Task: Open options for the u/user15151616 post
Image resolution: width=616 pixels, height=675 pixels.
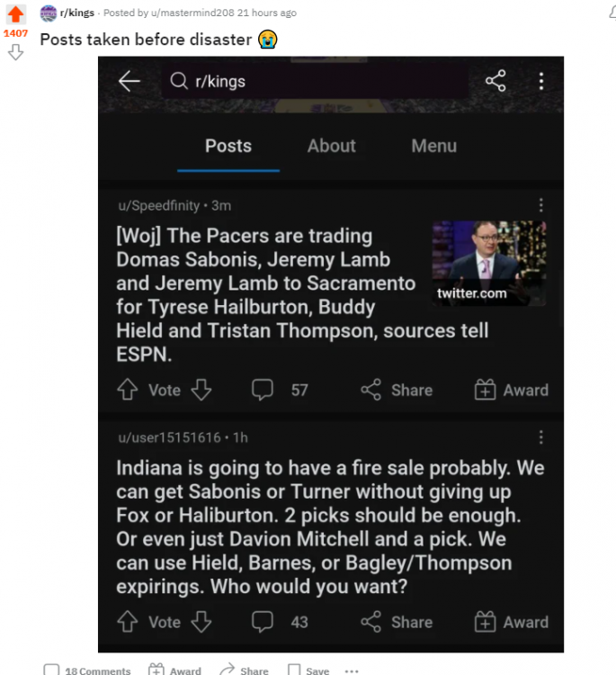Action: click(x=541, y=437)
